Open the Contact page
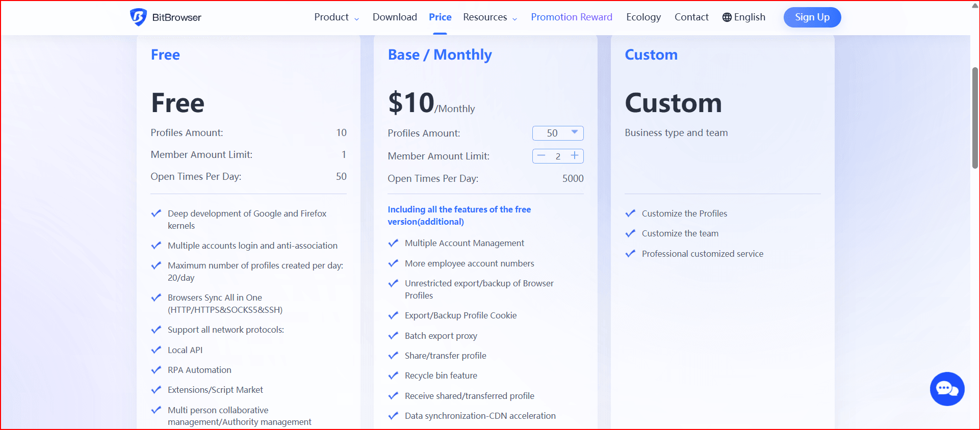The height and width of the screenshot is (430, 980). tap(691, 17)
